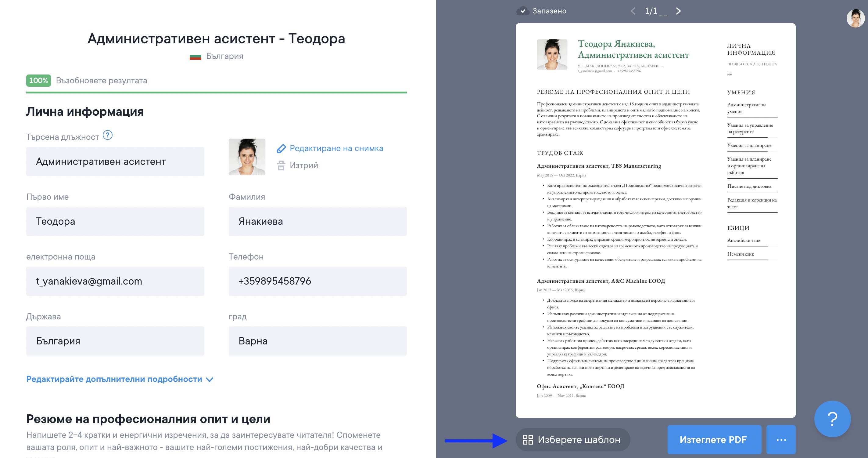Click the email field t_yanakieva@gmail.com

pos(115,281)
